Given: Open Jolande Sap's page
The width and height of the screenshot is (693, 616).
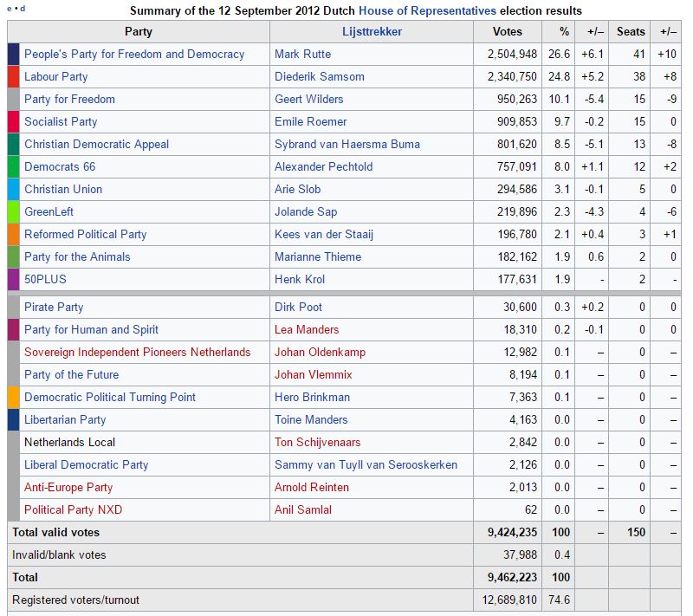Looking at the screenshot, I should point(306,212).
